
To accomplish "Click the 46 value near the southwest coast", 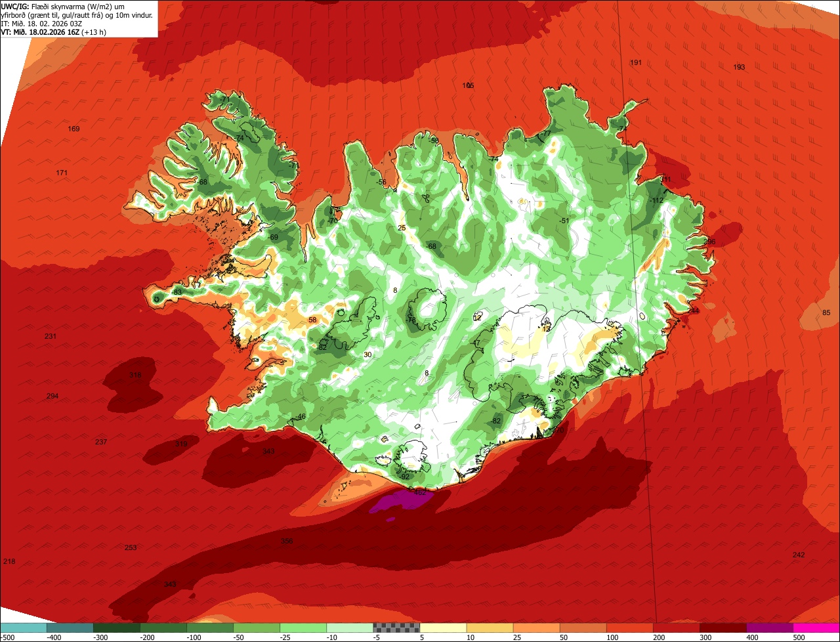I will (x=301, y=416).
